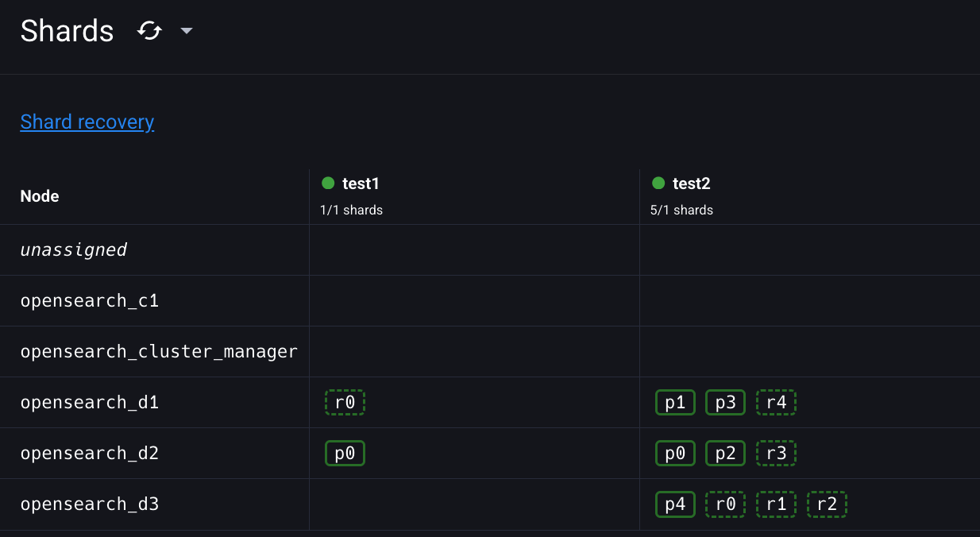Click the unassigned row label

(74, 250)
